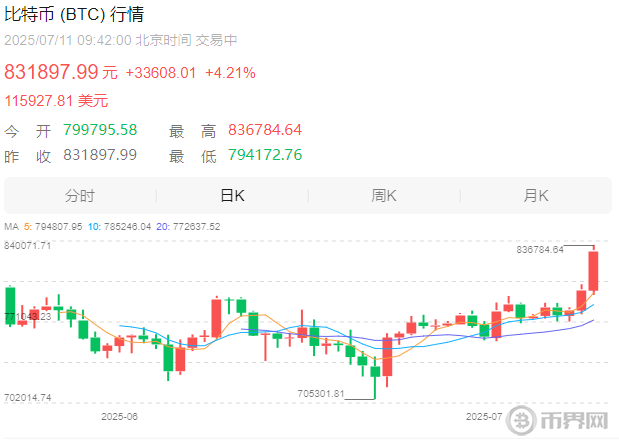Click the chart high annotation 836784.64
This screenshot has width=619, height=448.
[x=540, y=249]
